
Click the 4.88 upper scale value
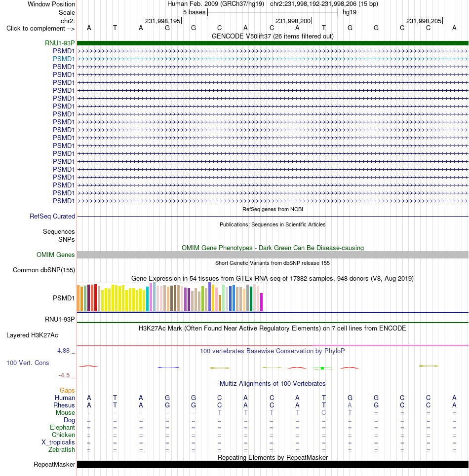64,351
